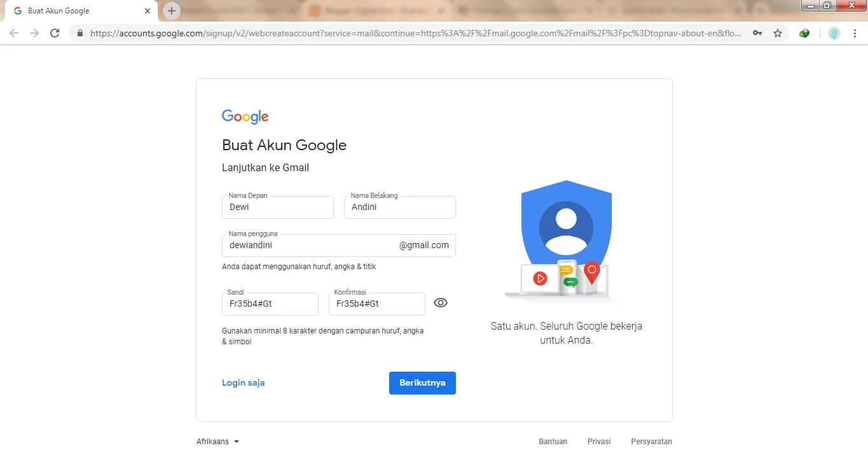Viewport: 868px width, 462px height.
Task: Click the Login saja link
Action: tap(243, 383)
